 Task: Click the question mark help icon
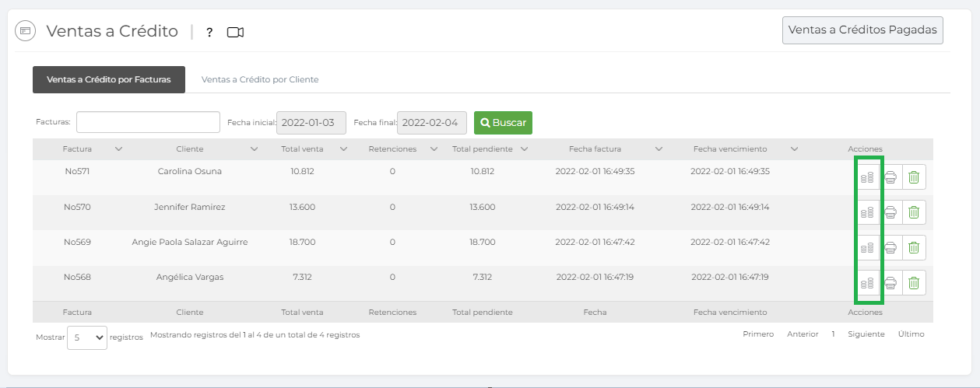[209, 32]
